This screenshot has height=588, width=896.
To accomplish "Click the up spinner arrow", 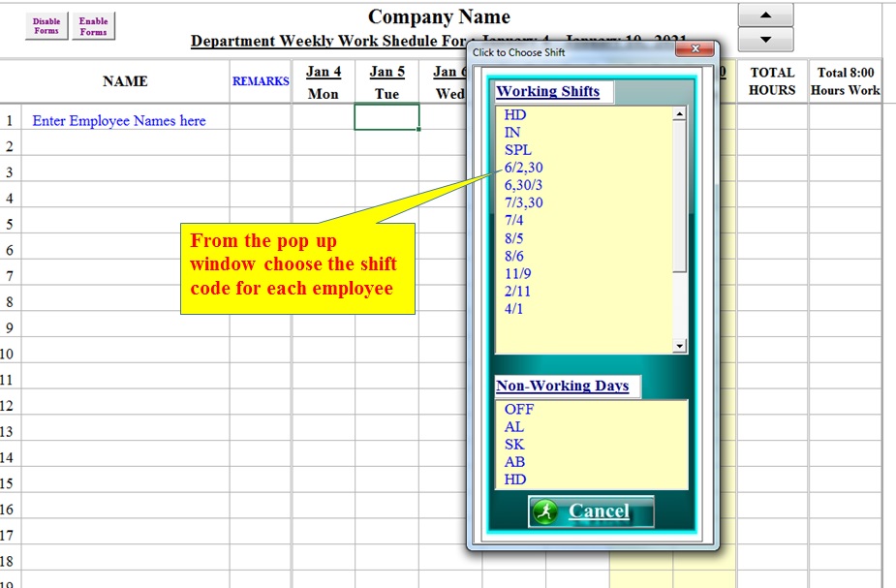I will [x=764, y=16].
